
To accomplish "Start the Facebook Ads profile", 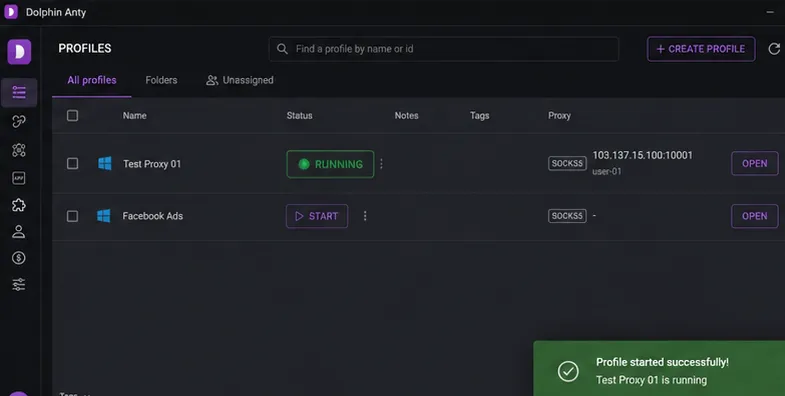I will [317, 216].
